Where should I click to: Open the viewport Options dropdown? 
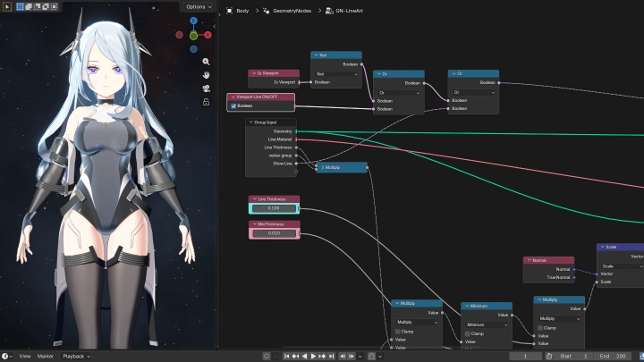click(199, 6)
